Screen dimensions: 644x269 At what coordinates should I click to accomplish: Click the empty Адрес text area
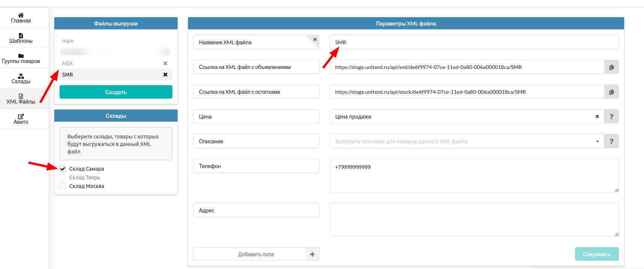coord(474,220)
